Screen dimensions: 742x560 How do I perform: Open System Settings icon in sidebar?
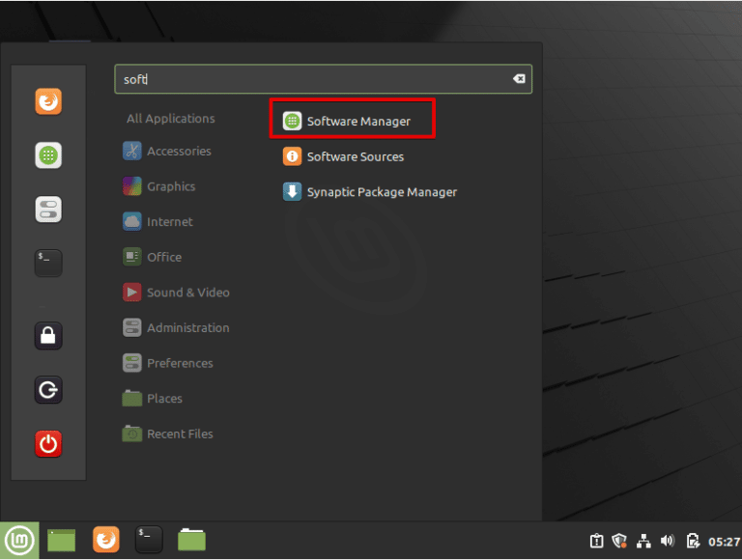point(48,210)
